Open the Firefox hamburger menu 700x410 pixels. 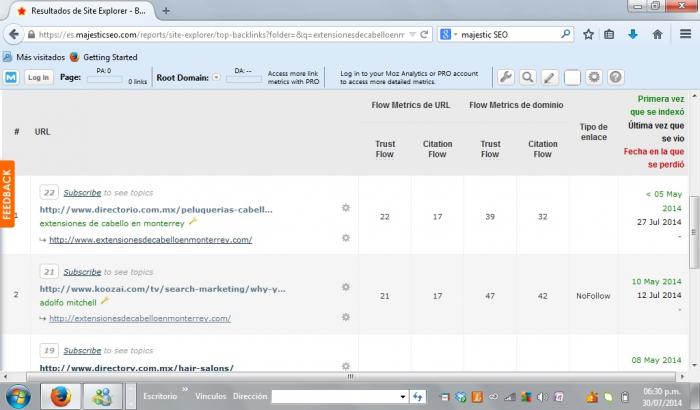(x=686, y=34)
